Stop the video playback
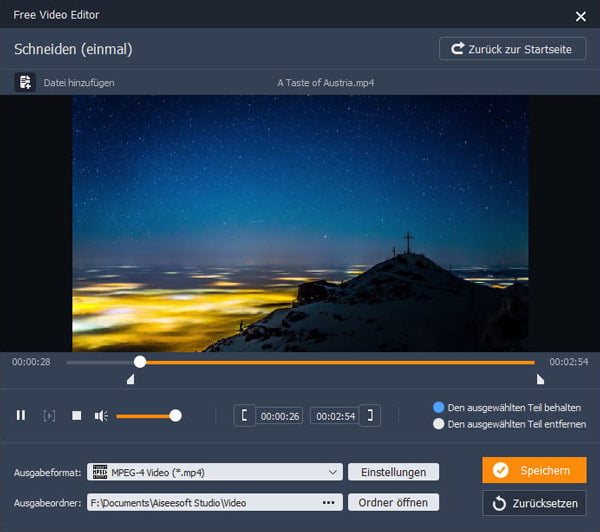This screenshot has height=532, width=600. [x=77, y=415]
